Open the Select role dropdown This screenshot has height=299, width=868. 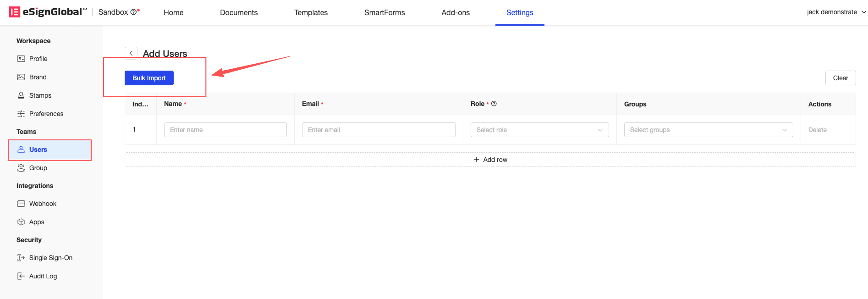[539, 130]
